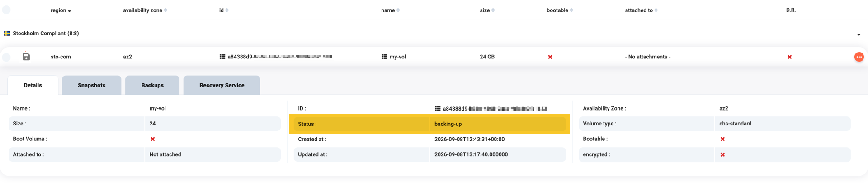Sort by size column
868x188 pixels.
coord(487,10)
